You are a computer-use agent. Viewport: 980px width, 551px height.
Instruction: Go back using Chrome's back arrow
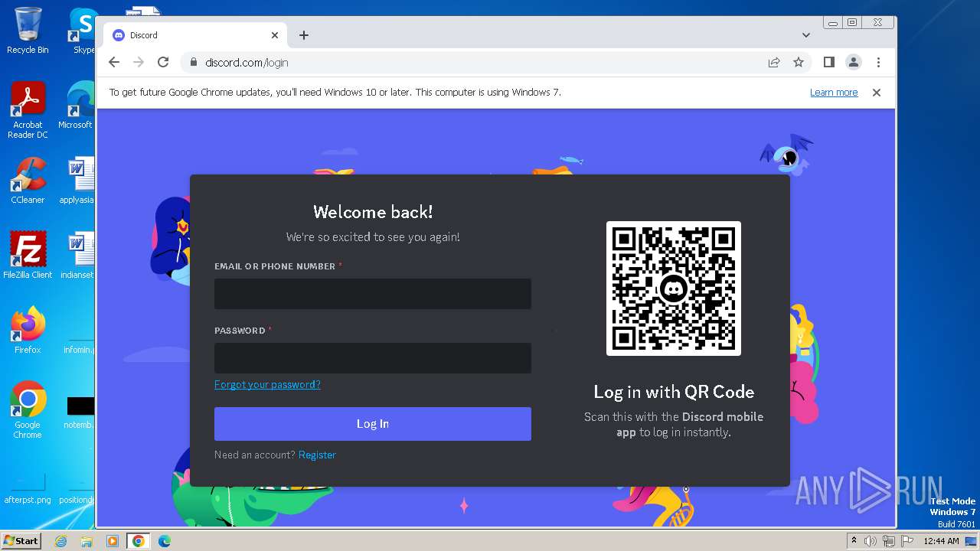click(x=114, y=63)
